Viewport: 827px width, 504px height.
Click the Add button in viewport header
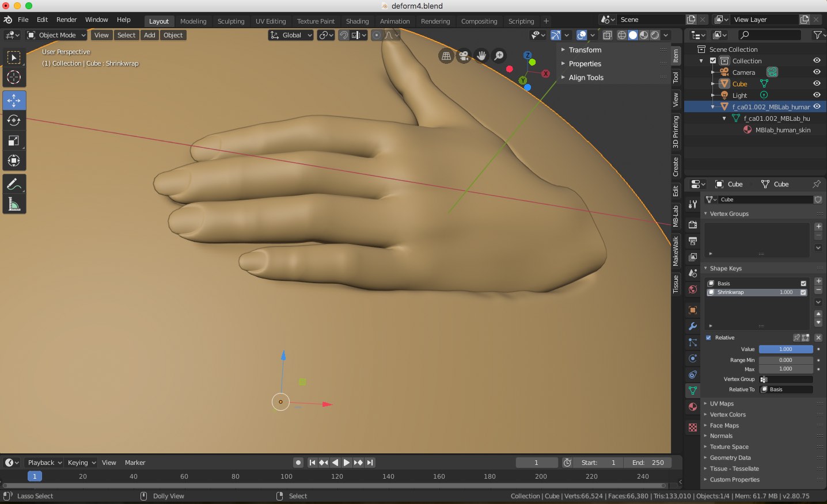coord(150,35)
